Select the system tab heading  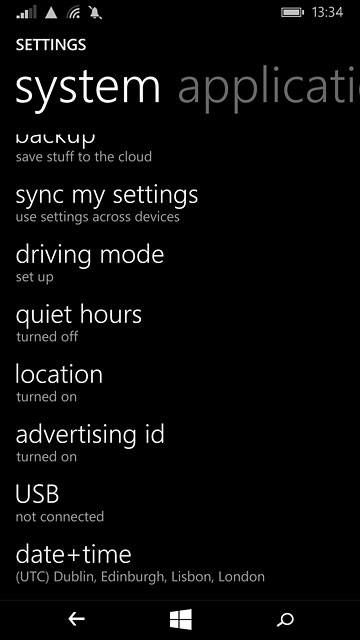[88, 87]
